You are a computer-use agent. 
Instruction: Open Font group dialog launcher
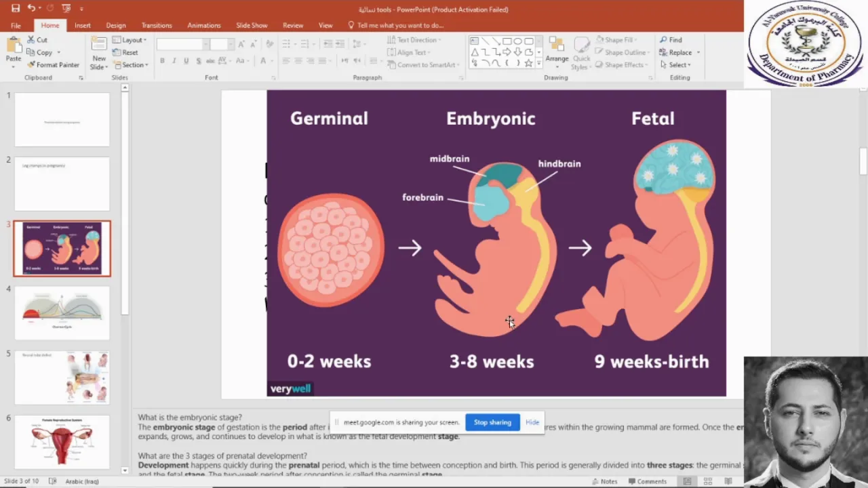274,78
